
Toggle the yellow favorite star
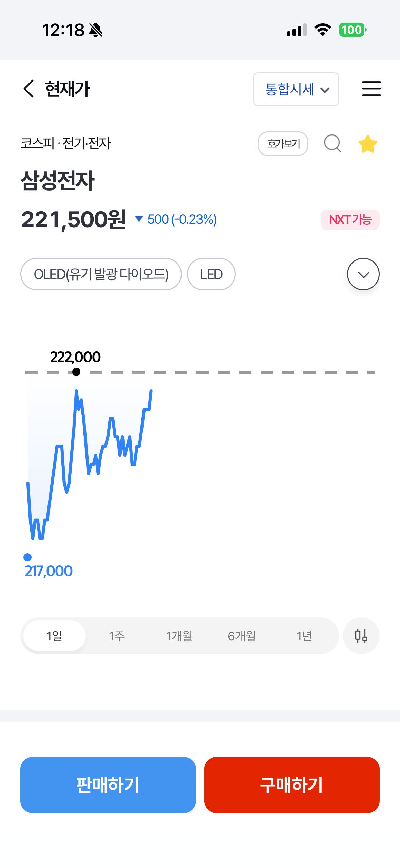(368, 144)
